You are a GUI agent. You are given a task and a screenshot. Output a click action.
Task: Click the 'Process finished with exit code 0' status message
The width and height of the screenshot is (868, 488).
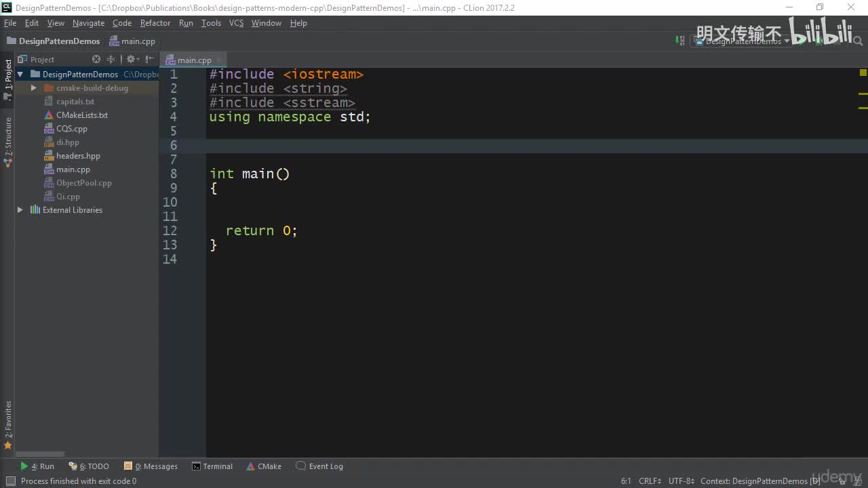tap(79, 481)
